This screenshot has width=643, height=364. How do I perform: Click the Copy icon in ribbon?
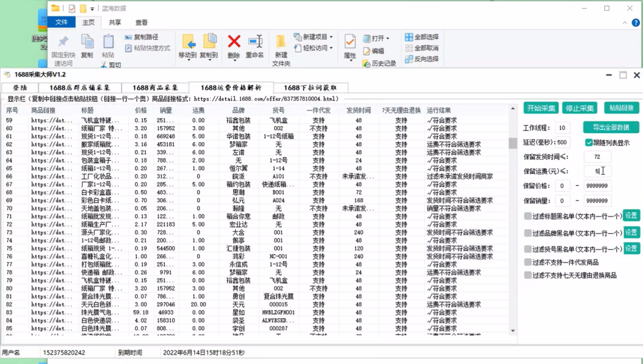pyautogui.click(x=87, y=42)
